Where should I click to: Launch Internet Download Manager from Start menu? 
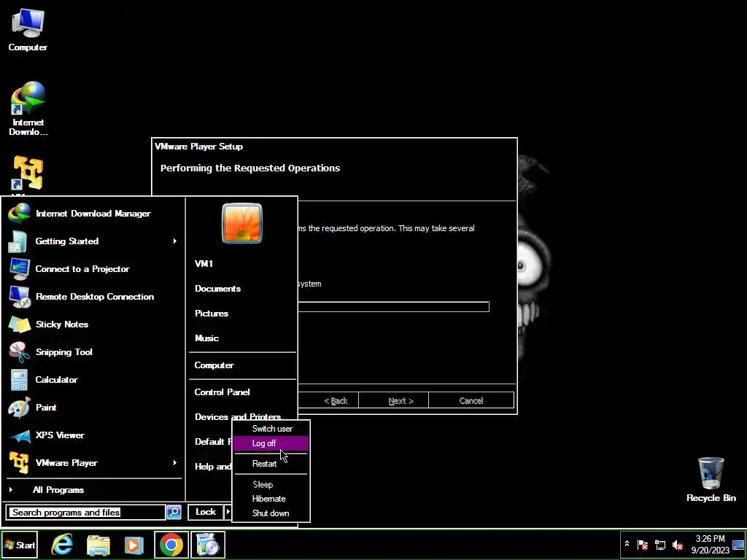tap(94, 214)
